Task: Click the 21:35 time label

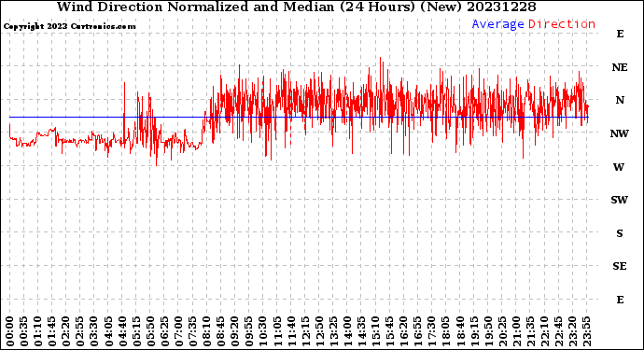Action: 530,331
